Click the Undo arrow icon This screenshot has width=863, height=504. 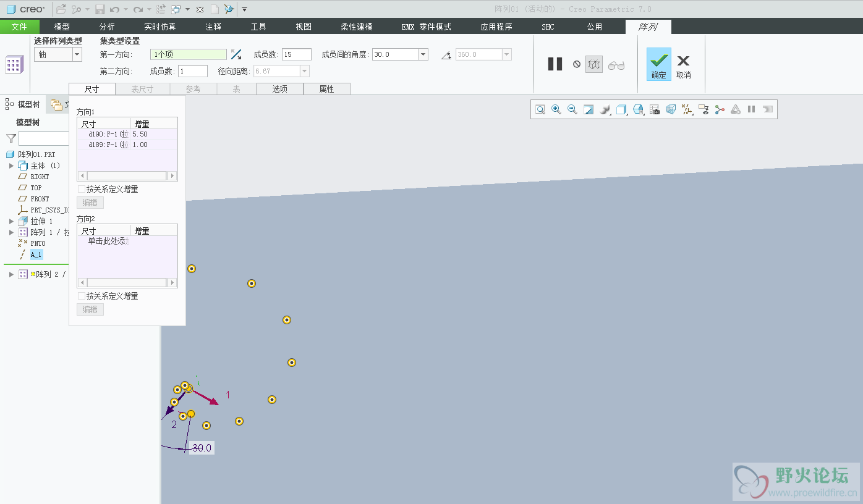point(114,9)
